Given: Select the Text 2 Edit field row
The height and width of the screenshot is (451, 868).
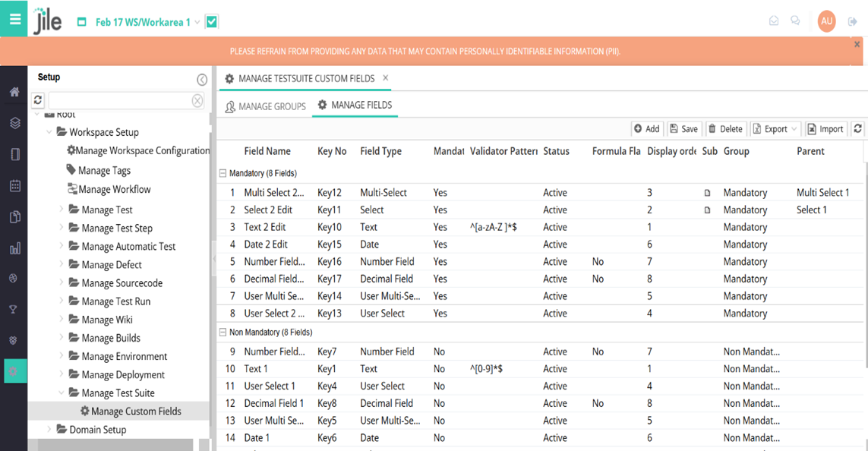Looking at the screenshot, I should tap(541, 227).
